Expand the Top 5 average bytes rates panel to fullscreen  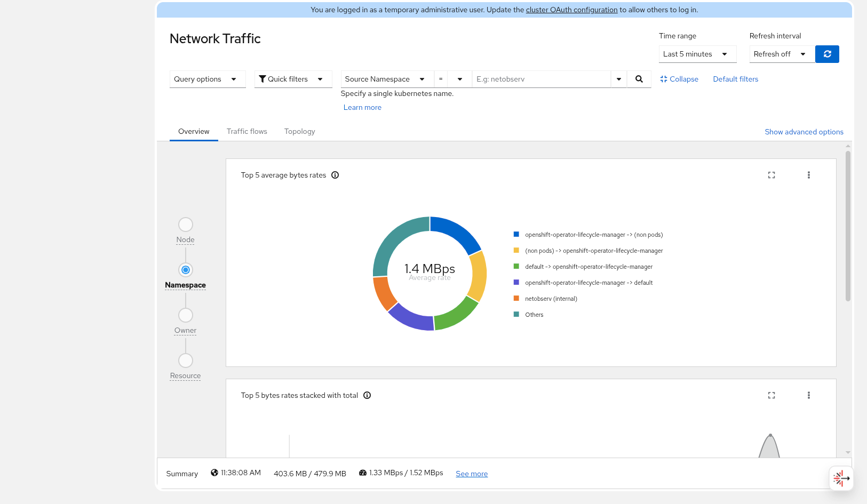coord(771,175)
